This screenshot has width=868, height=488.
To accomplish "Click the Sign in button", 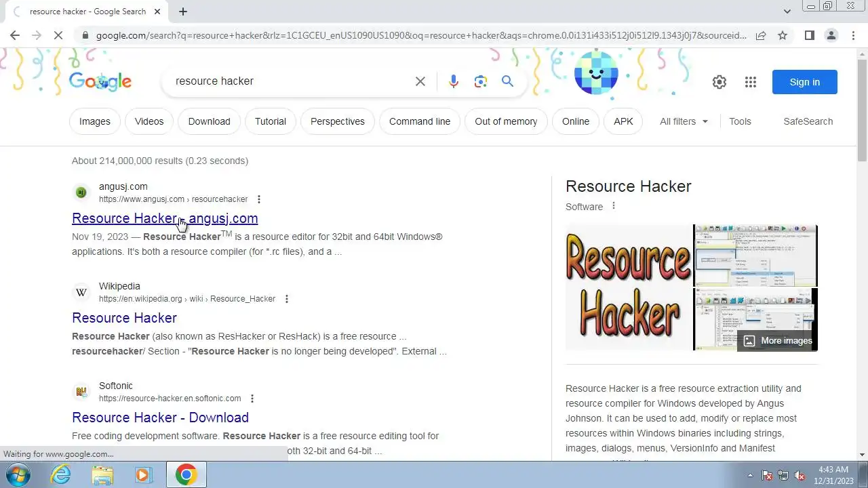I will click(805, 82).
